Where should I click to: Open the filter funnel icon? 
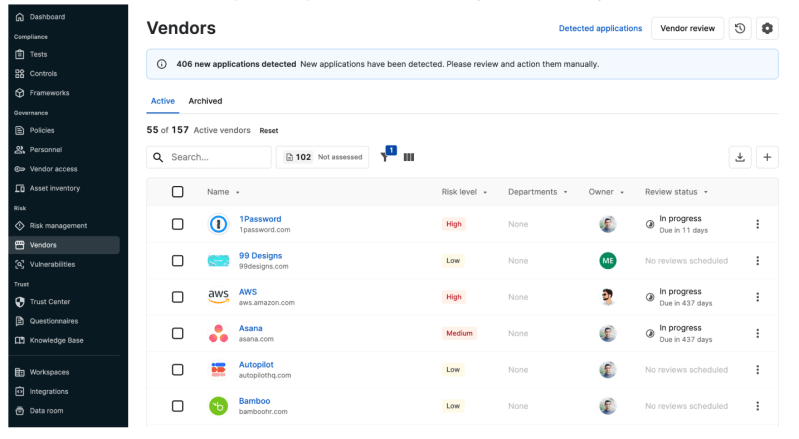point(385,157)
